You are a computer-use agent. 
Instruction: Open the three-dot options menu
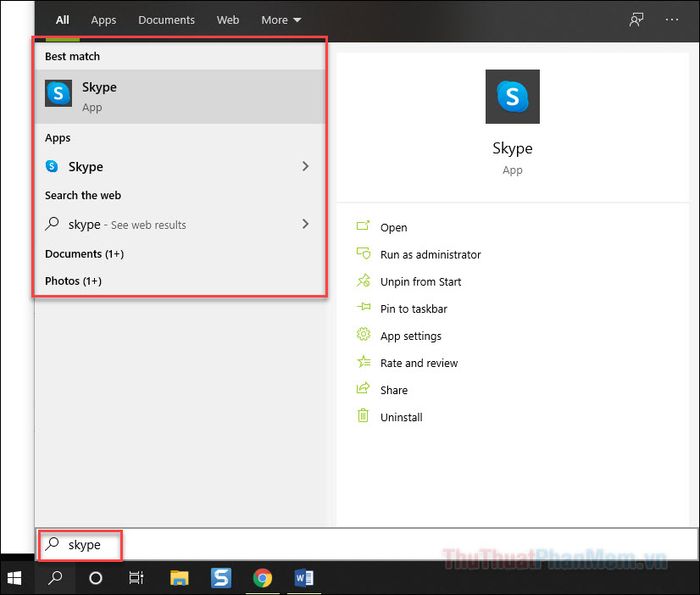[672, 20]
